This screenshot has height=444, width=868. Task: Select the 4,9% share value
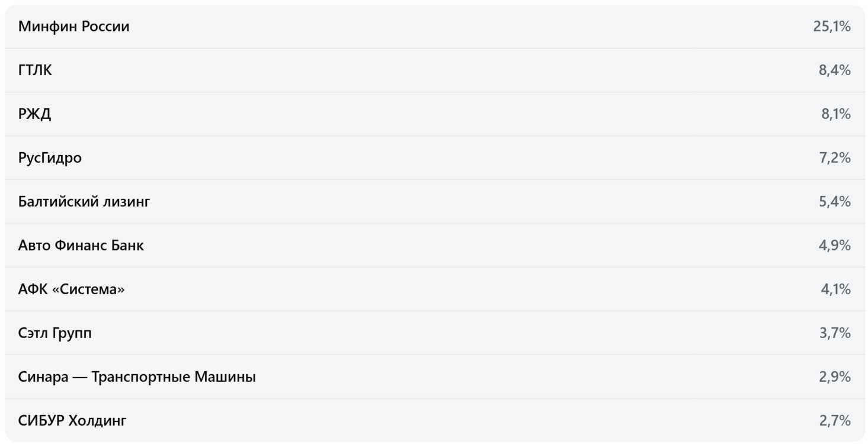coord(835,246)
